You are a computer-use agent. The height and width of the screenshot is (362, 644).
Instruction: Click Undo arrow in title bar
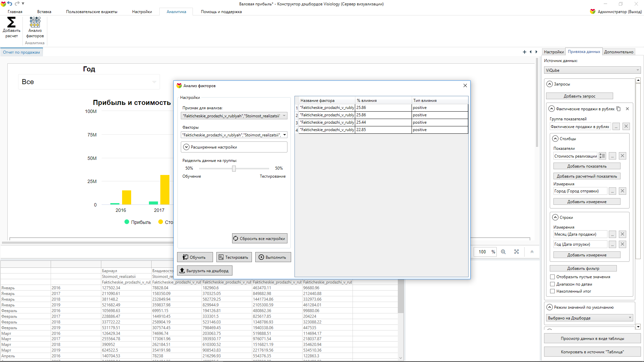pos(10,4)
